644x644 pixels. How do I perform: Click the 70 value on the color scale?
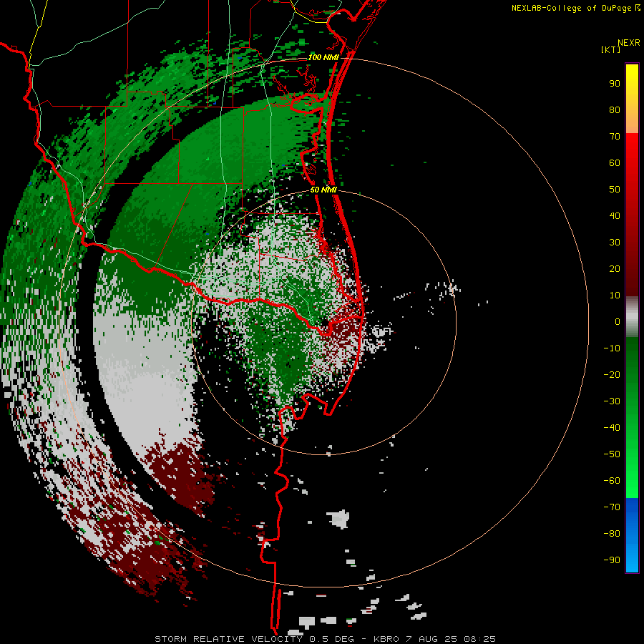coord(615,137)
